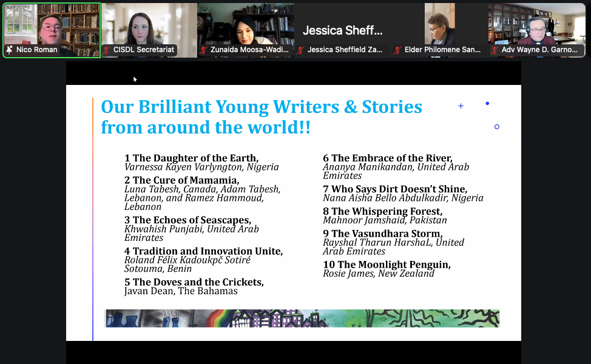Click Adv Wayne D. Garno's muted mic icon
The width and height of the screenshot is (591, 364).
click(495, 50)
